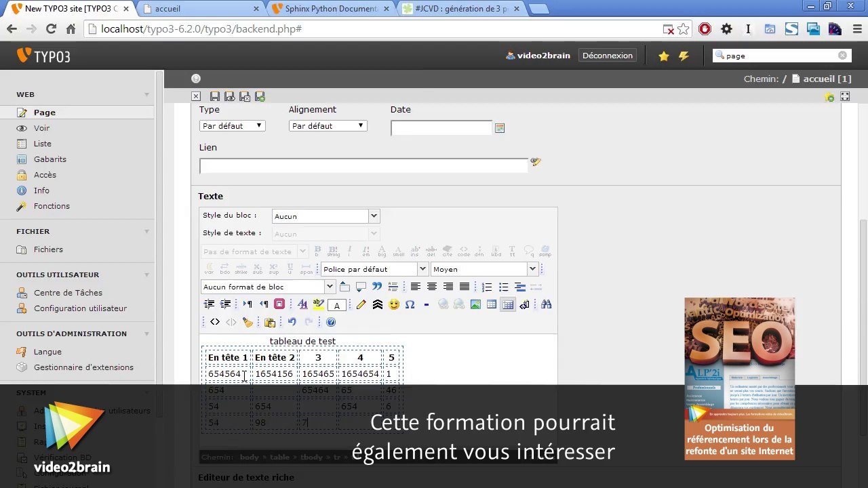The width and height of the screenshot is (868, 488).
Task: Open the Langue module
Action: tap(47, 352)
